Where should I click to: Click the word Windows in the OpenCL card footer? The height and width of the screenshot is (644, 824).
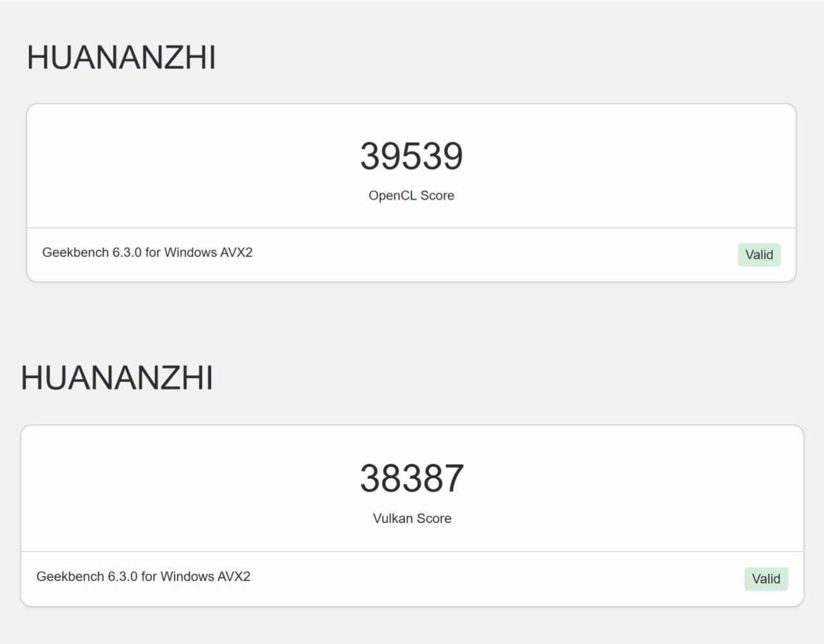pos(190,252)
